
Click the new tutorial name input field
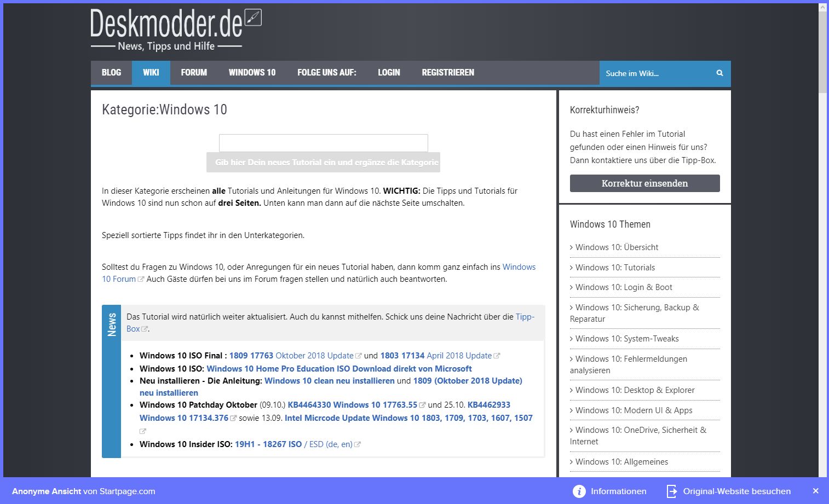pyautogui.click(x=324, y=143)
